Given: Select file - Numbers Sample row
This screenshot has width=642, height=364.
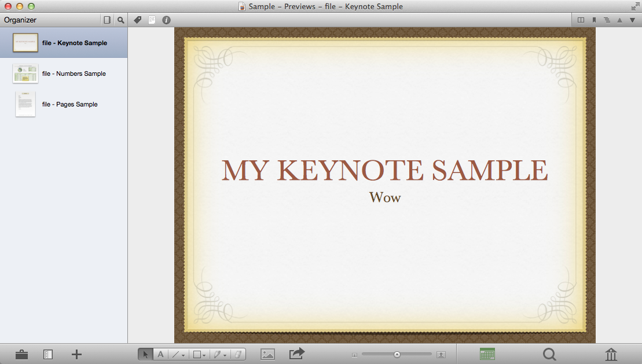Looking at the screenshot, I should click(x=64, y=73).
